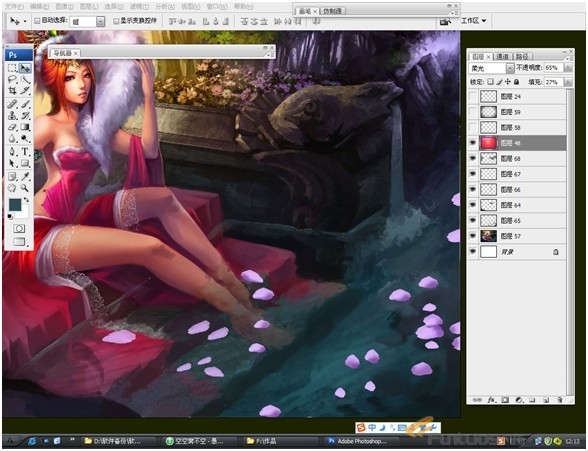Hide the selected red layer 48
The width and height of the screenshot is (588, 451).
click(473, 143)
